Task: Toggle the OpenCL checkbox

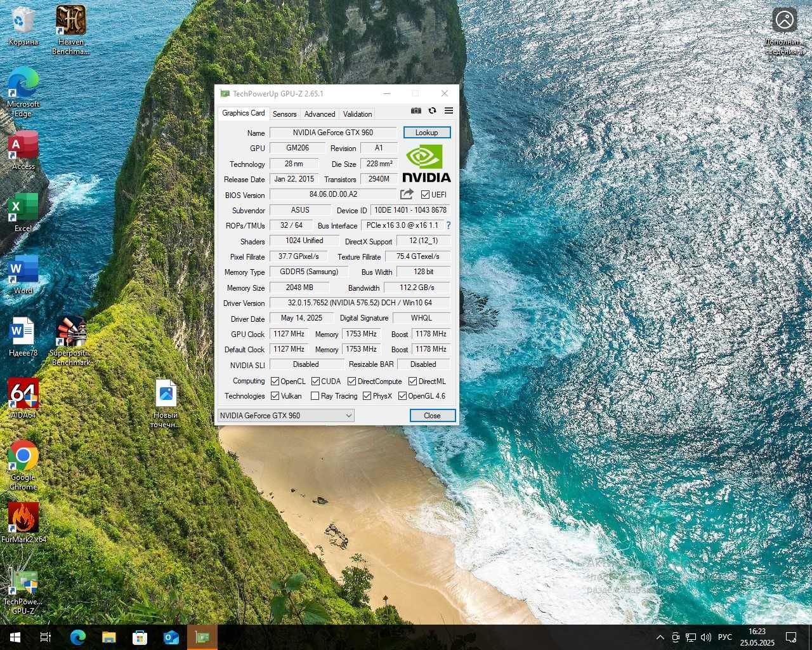Action: [275, 381]
